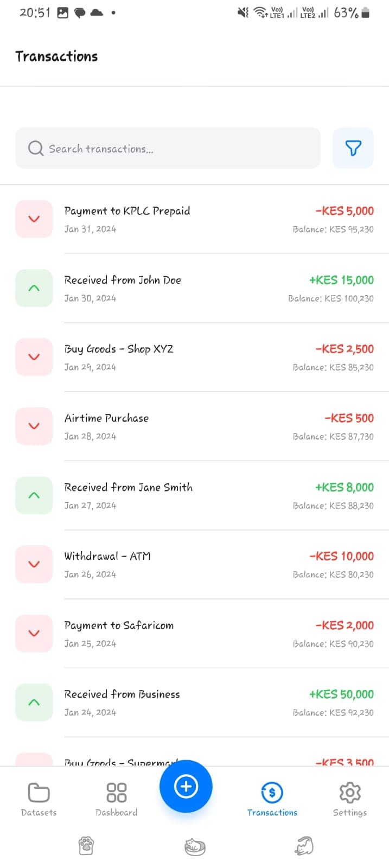Select the sleeping cat icon
The width and height of the screenshot is (389, 868).
click(195, 845)
